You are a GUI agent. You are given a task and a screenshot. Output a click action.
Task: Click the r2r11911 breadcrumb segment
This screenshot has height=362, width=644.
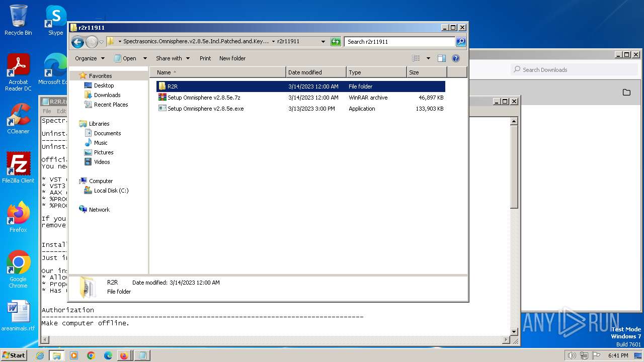point(288,42)
